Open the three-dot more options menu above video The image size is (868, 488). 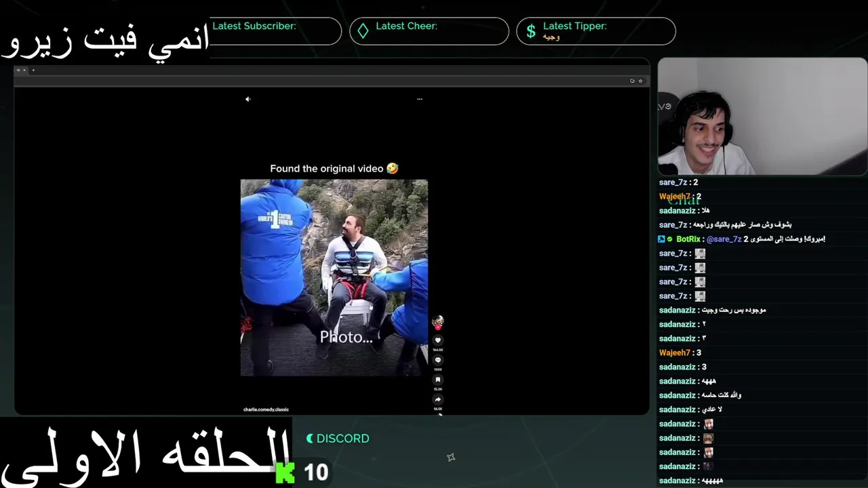tap(420, 99)
